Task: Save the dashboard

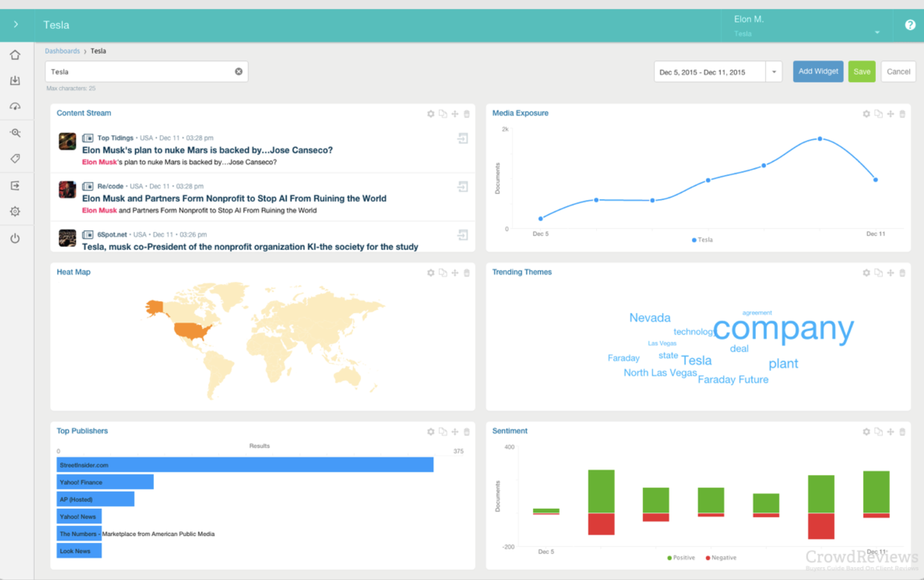Action: (x=862, y=72)
